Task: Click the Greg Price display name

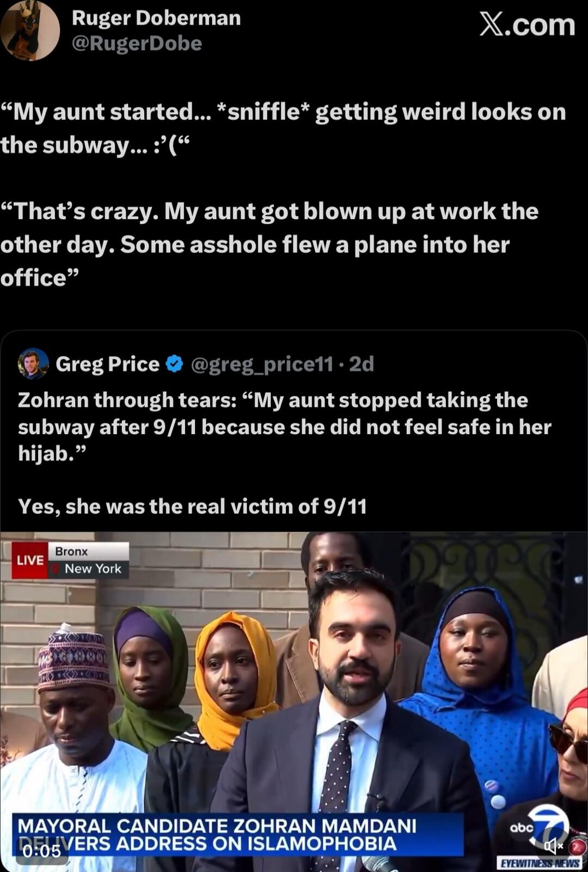Action: (107, 364)
